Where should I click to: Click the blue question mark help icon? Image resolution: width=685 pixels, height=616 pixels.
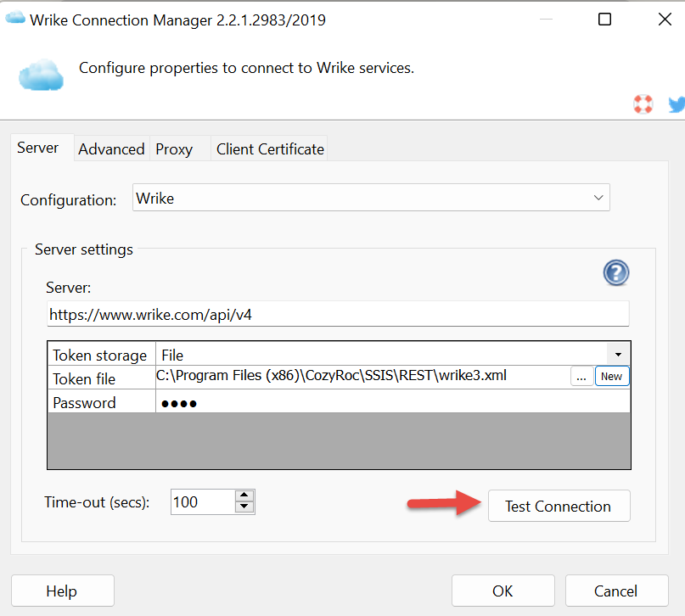[615, 273]
